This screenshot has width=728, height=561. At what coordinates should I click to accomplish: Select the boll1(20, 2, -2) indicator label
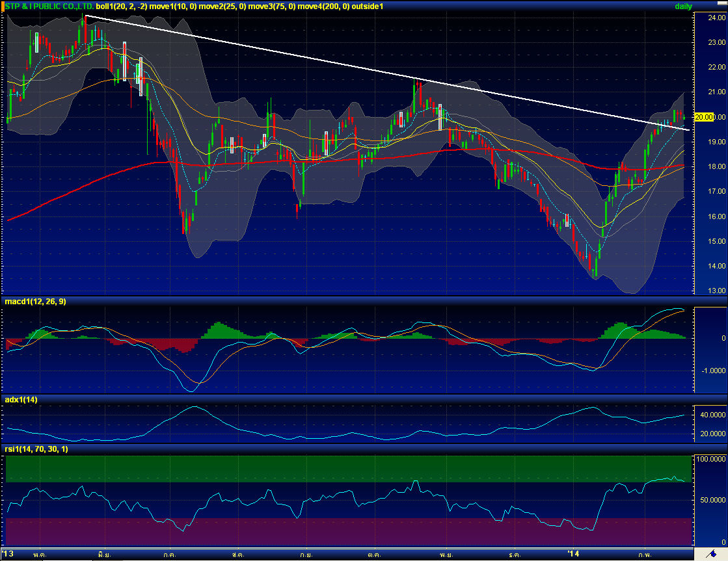click(x=122, y=7)
